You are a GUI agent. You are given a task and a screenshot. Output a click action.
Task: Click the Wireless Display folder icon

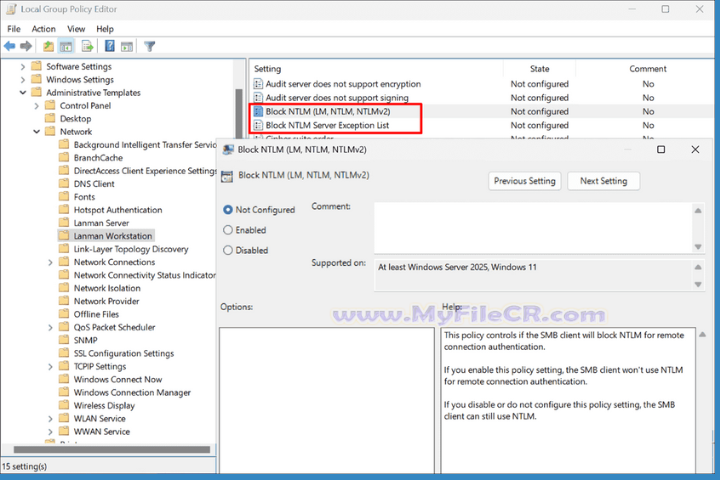coord(64,405)
